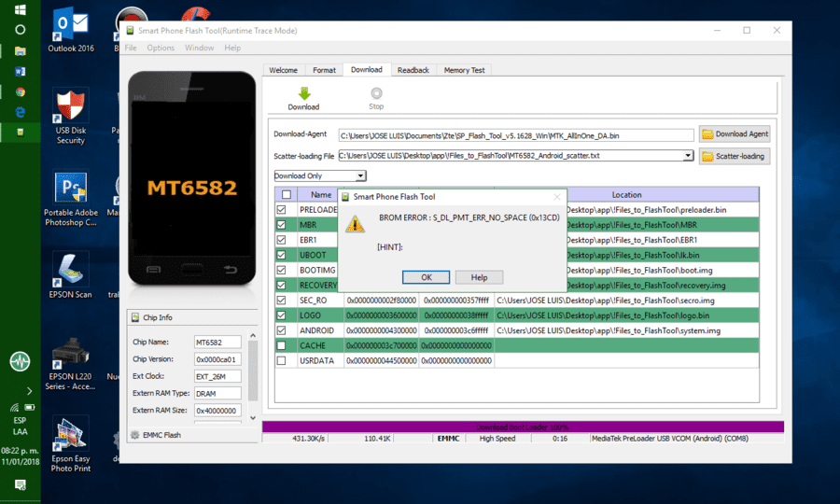Screen dimensions: 840x504
Task: Check the CACHE row checkbox
Action: pos(282,345)
